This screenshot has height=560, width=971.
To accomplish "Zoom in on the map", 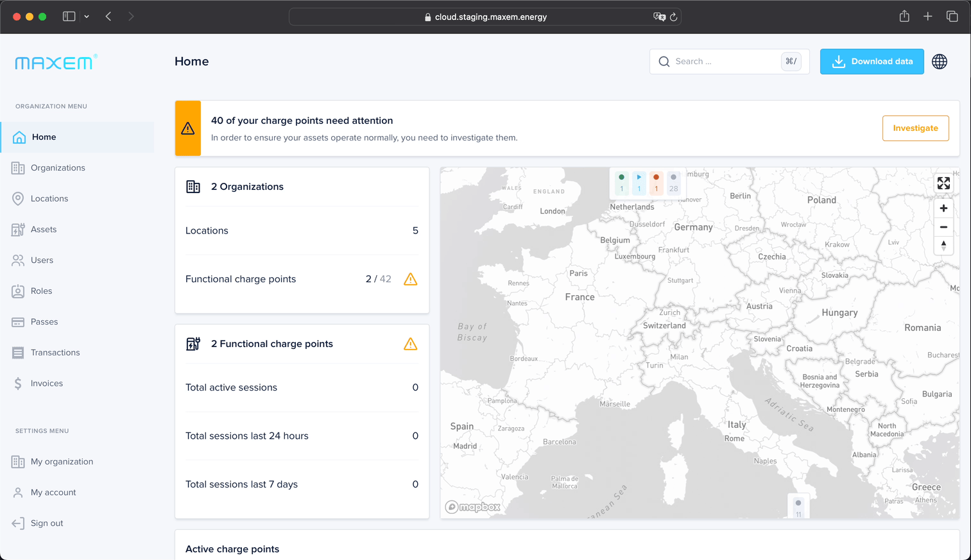I will tap(943, 208).
